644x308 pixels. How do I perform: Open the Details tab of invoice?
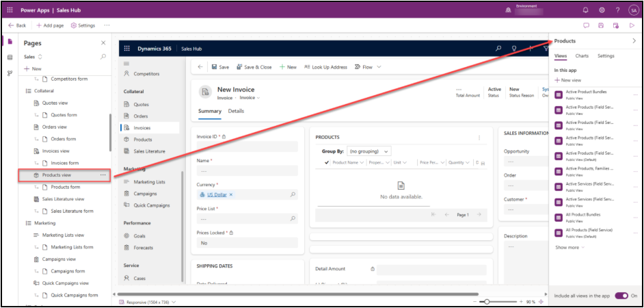coord(236,111)
